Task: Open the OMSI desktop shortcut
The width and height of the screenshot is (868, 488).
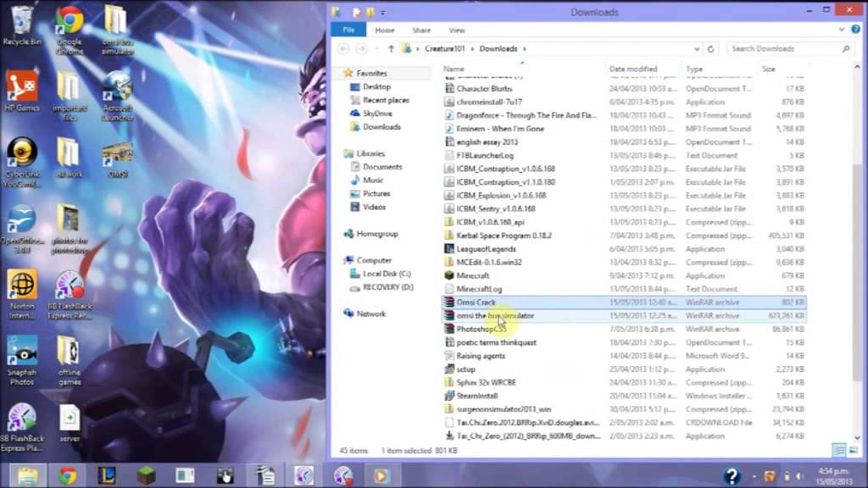Action: coord(117,161)
